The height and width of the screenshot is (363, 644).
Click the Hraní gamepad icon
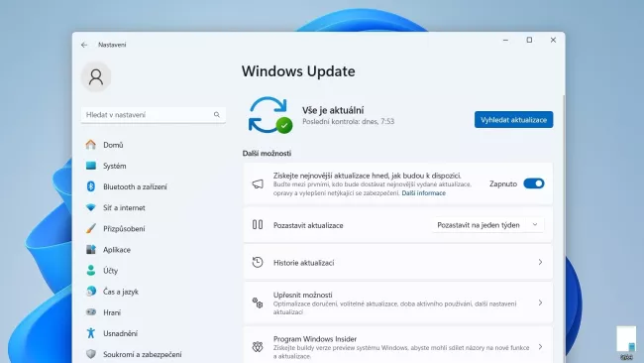(x=91, y=312)
